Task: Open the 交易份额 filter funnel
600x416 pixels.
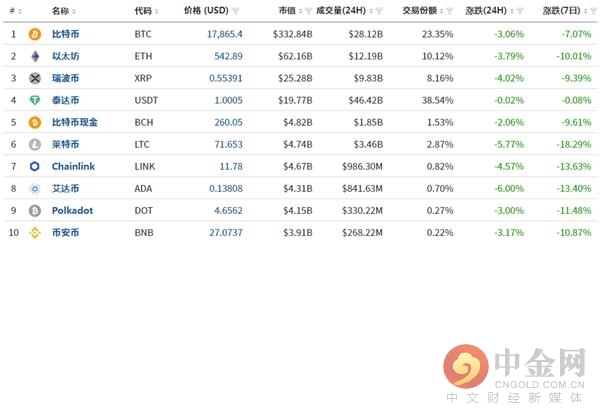Action: [x=450, y=11]
